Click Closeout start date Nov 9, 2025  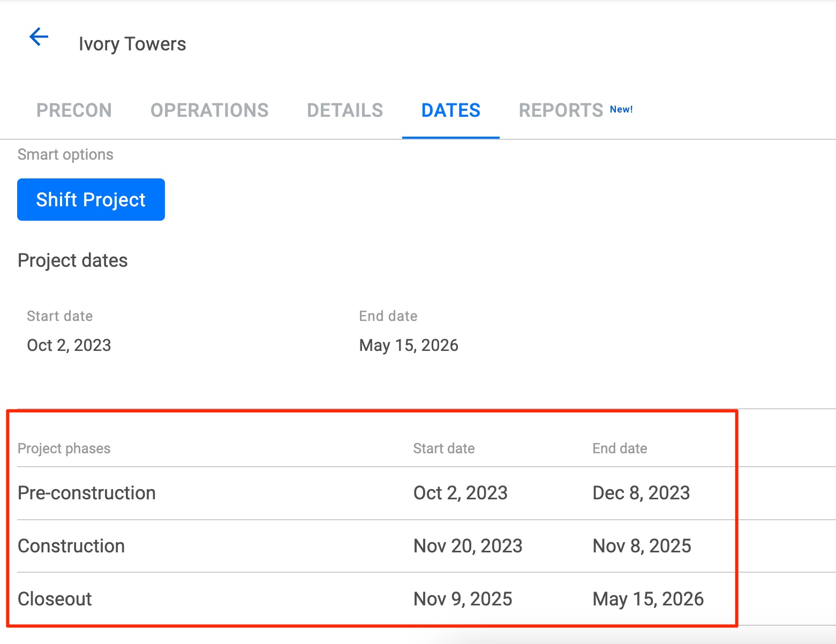tap(463, 599)
